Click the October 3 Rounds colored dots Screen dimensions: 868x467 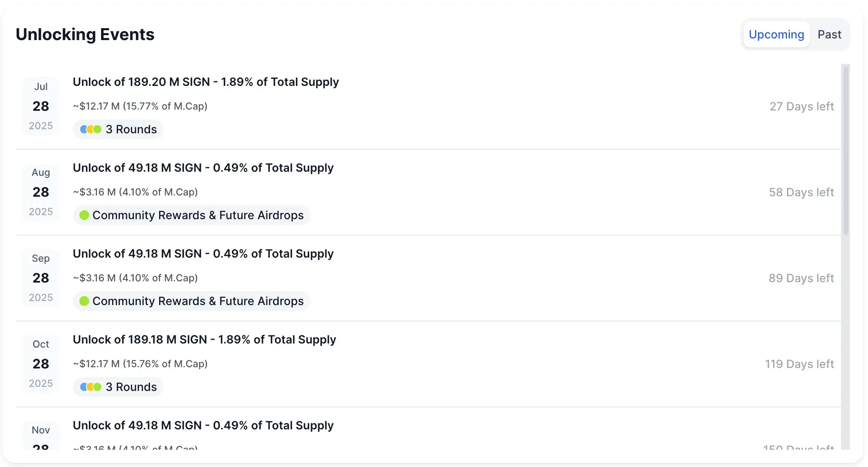click(x=90, y=387)
